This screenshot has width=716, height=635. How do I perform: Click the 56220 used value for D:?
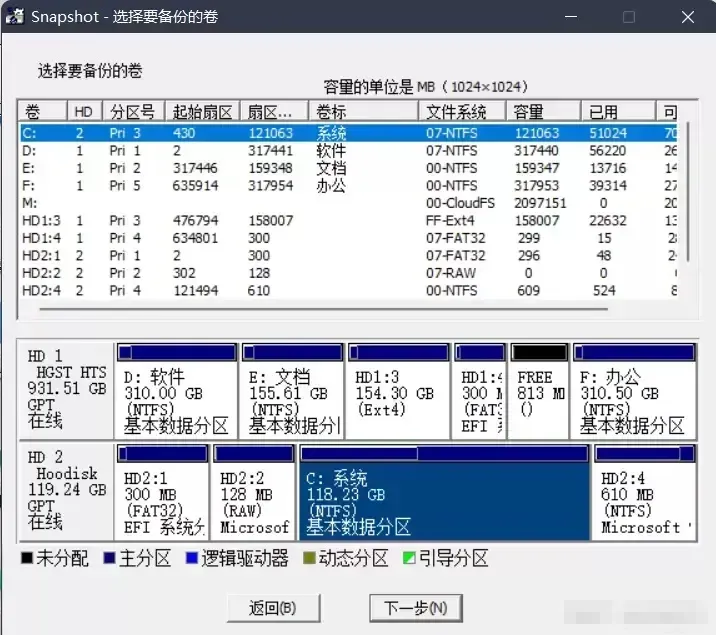[x=607, y=151]
